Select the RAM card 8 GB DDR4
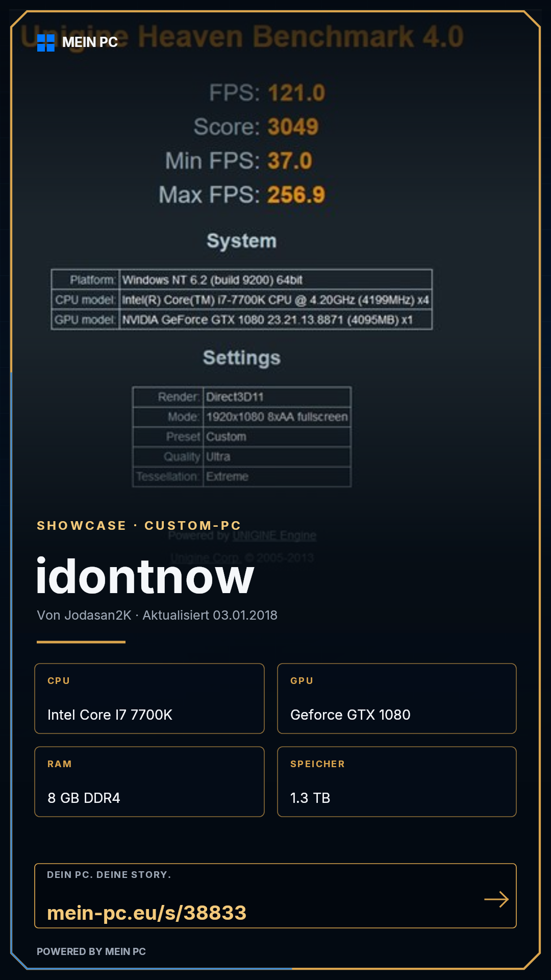 pos(149,781)
